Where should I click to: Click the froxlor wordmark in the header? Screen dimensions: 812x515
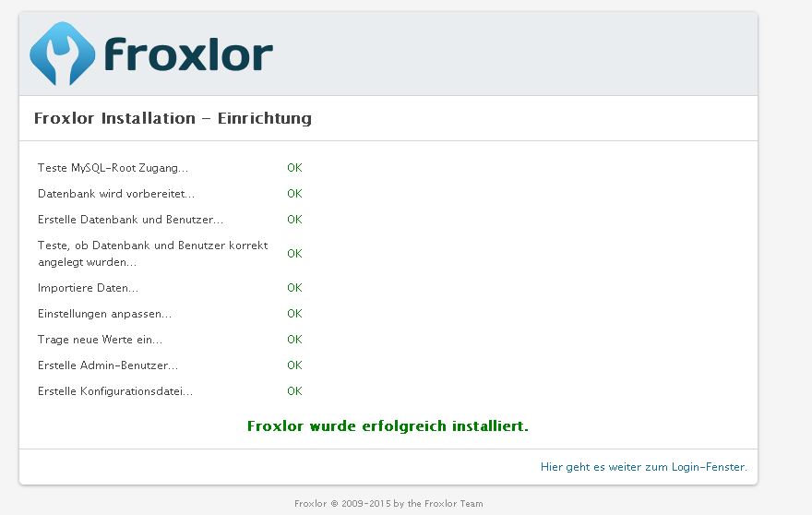(188, 54)
